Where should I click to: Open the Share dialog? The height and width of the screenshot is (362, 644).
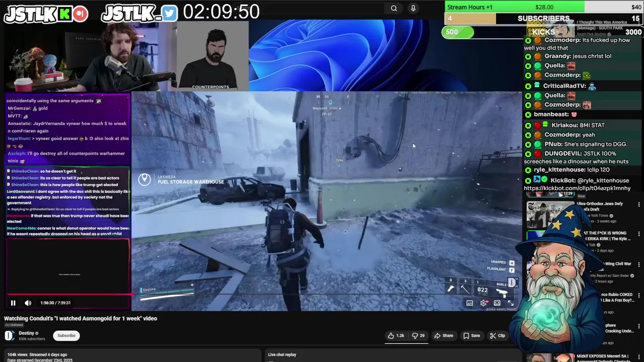[444, 335]
